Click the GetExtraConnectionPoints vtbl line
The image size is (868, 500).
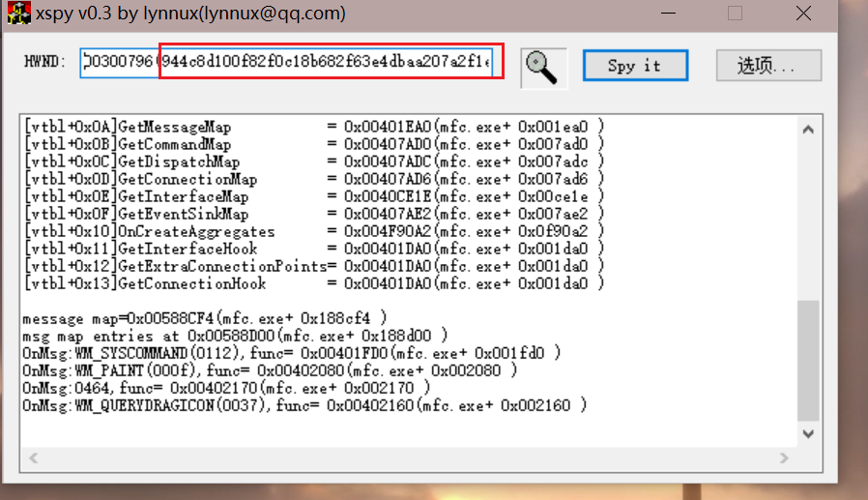tap(313, 266)
